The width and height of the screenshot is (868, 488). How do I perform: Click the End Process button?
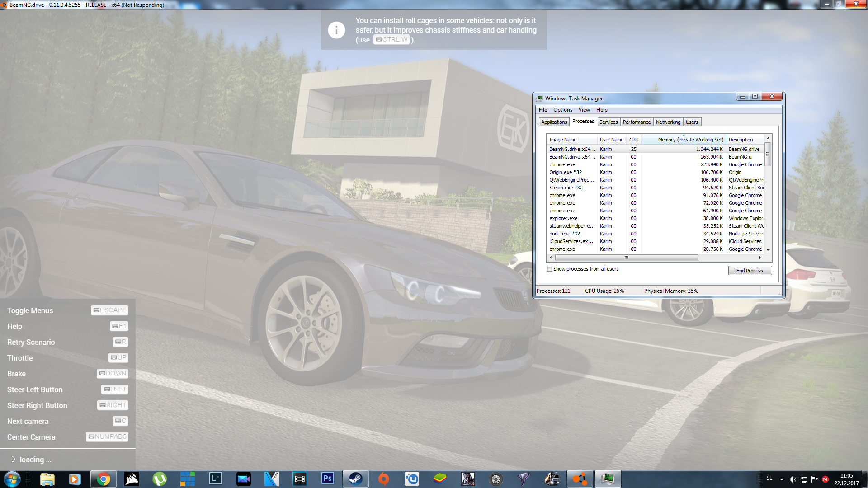[x=750, y=271]
